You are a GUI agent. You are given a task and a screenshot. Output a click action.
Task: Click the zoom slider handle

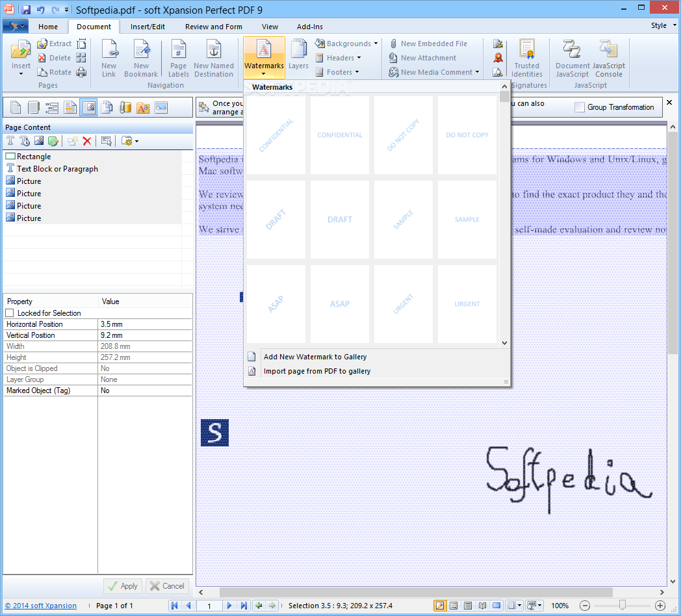point(623,605)
